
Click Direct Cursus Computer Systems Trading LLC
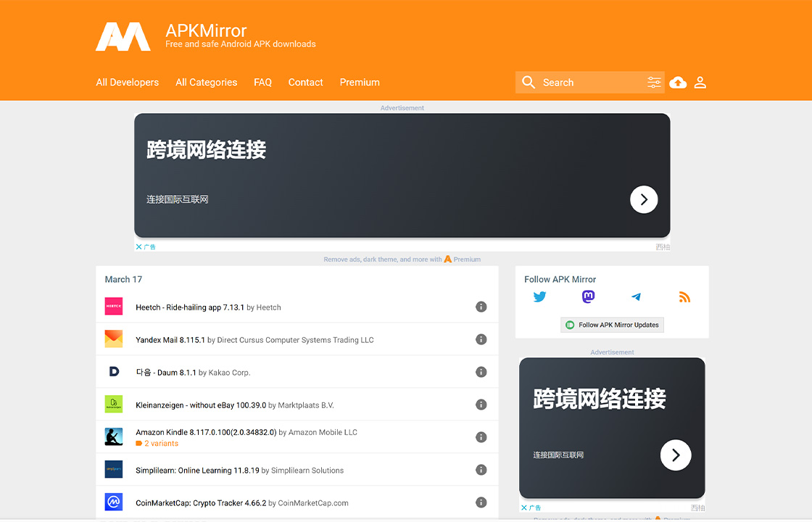tap(295, 340)
